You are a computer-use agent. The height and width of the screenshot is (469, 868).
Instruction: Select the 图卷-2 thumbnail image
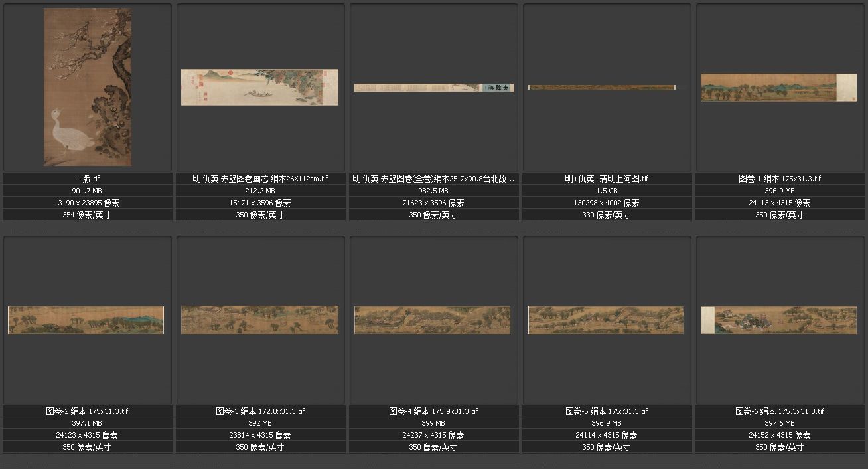(86, 320)
